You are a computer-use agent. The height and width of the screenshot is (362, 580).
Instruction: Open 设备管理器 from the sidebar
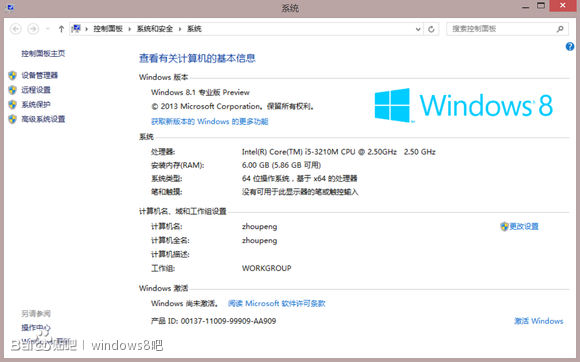40,75
